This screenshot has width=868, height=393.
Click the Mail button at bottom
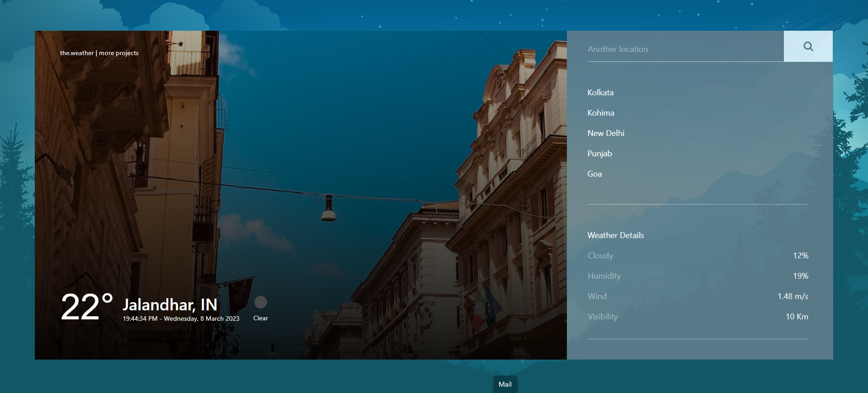click(x=505, y=384)
